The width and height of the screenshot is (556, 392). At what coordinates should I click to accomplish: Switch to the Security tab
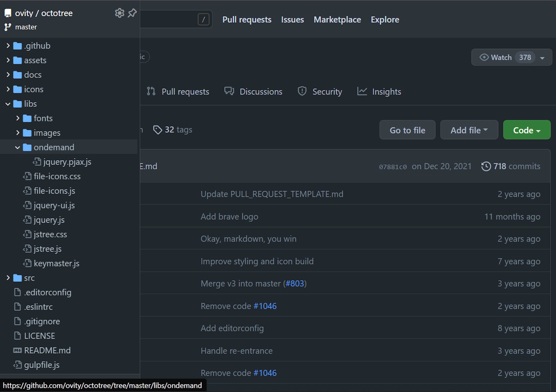click(320, 92)
